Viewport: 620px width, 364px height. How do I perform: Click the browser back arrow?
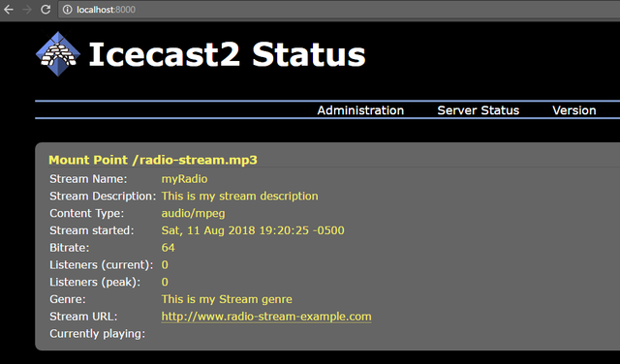pos(9,10)
